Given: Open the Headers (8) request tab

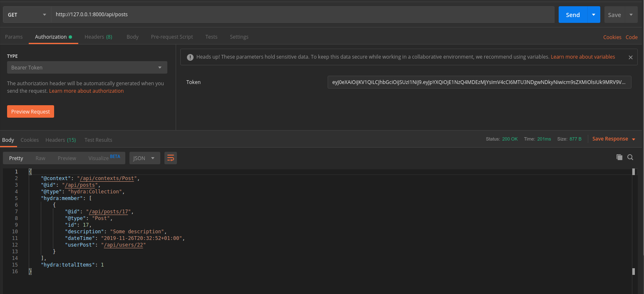Looking at the screenshot, I should pos(98,37).
